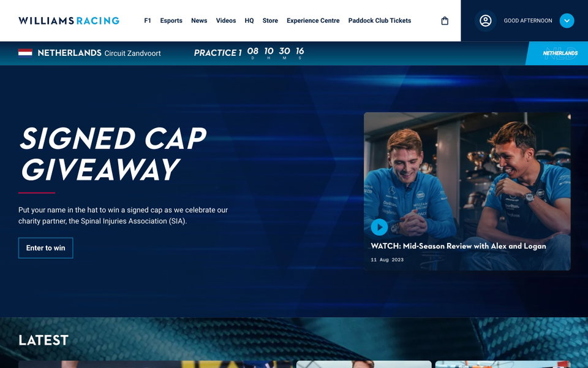Select HQ in the navigation bar
Image resolution: width=588 pixels, height=368 pixels.
click(249, 21)
